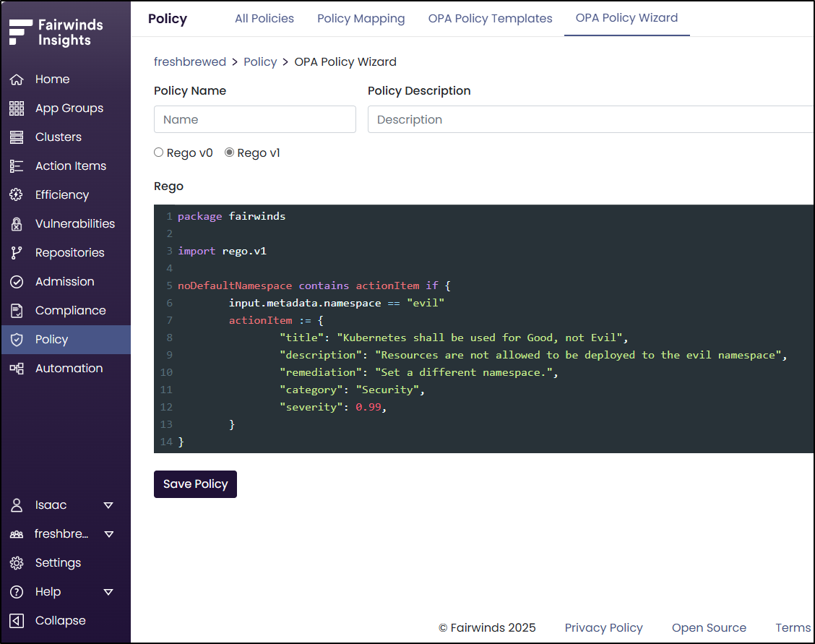Click the description line in Rego editor
815x644 pixels.
click(533, 355)
